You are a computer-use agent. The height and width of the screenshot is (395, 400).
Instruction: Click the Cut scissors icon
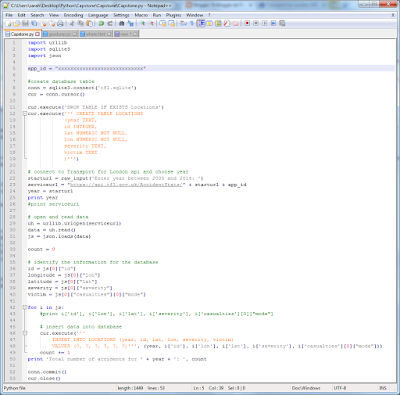click(71, 23)
